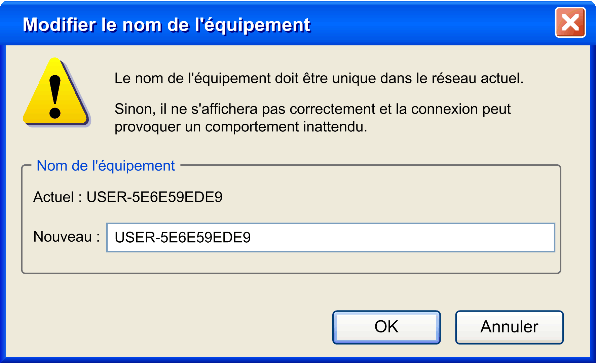
Task: Click the sentence about the name being unique
Action: (319, 78)
